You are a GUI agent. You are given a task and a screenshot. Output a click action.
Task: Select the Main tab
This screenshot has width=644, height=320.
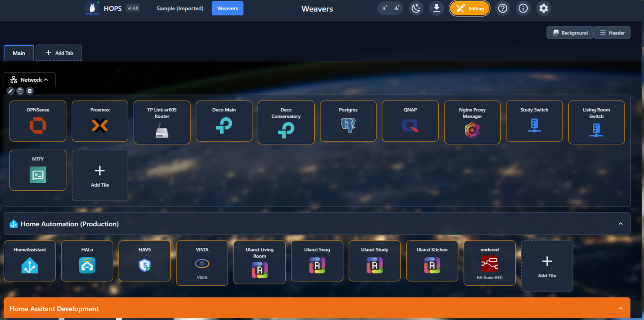pos(19,53)
